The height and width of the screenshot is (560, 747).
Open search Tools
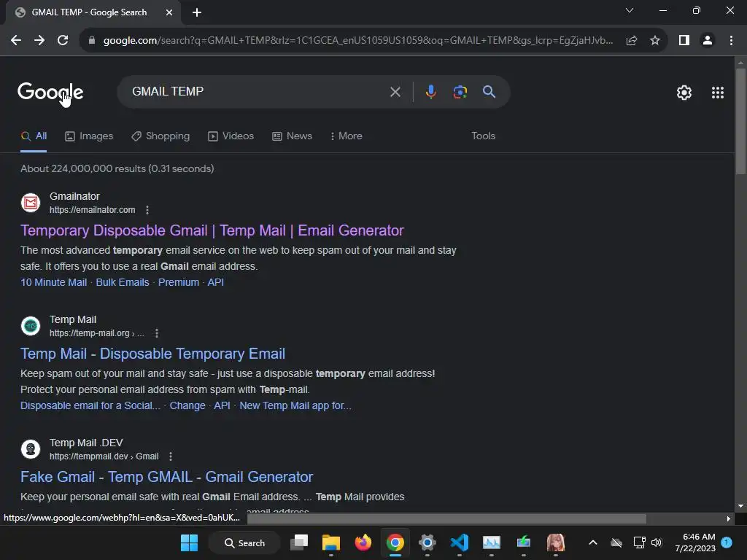(483, 136)
